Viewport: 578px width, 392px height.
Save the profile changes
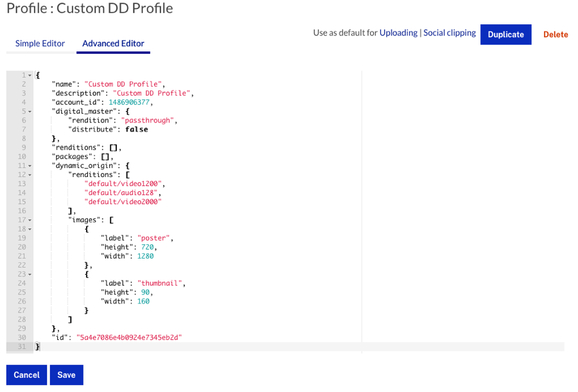tap(66, 375)
